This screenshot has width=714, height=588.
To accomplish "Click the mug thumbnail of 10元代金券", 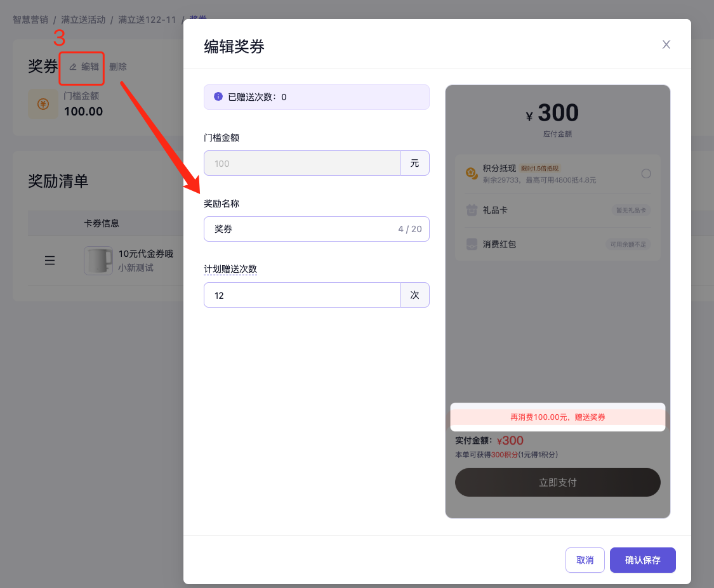I will pyautogui.click(x=98, y=261).
